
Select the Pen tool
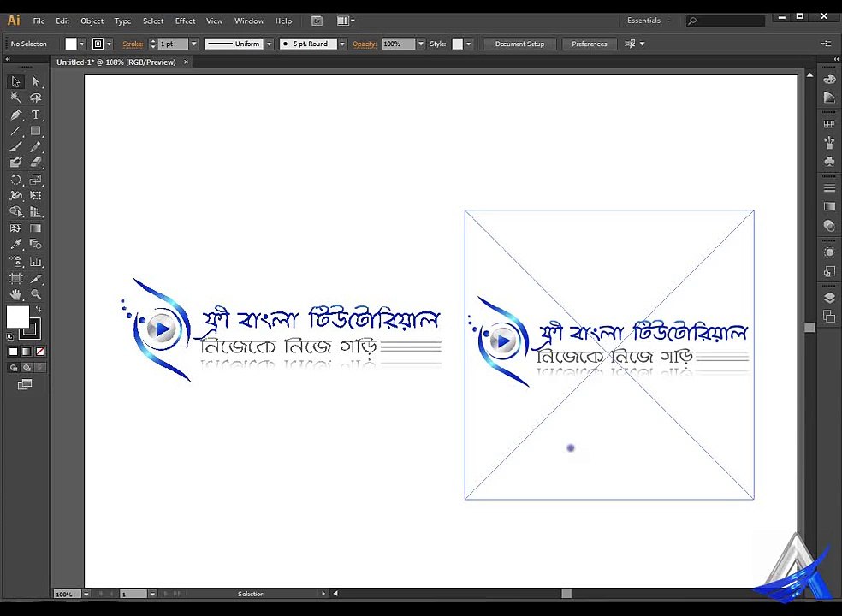point(15,115)
